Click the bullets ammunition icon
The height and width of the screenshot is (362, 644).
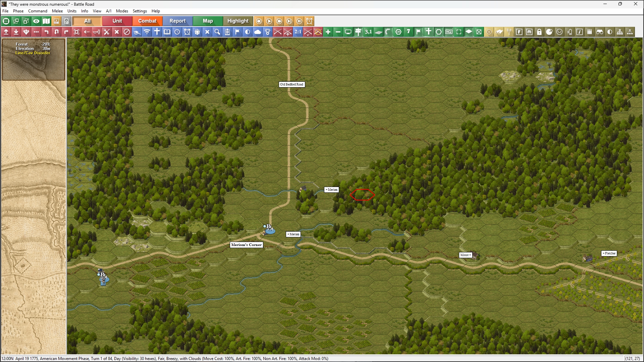coord(590,32)
